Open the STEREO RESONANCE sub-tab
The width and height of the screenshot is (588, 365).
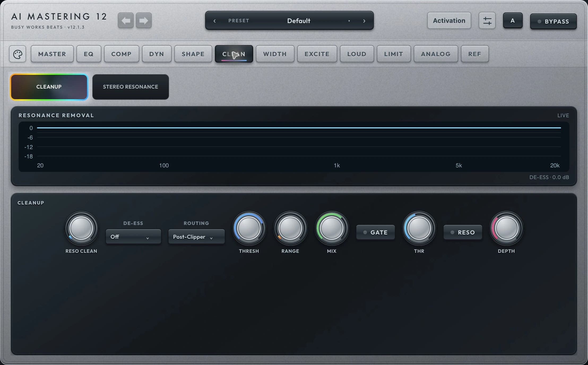(x=131, y=87)
